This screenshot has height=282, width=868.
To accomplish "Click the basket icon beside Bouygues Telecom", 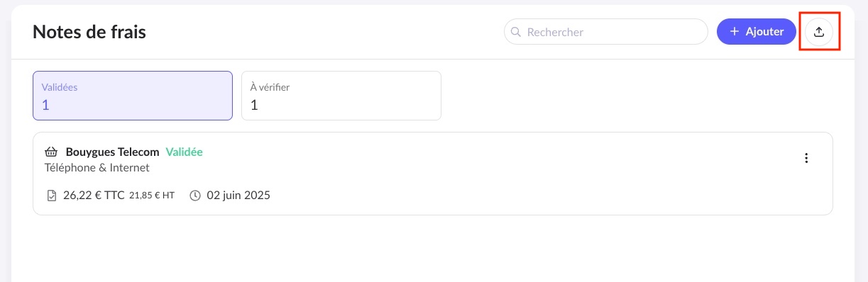I will 50,152.
